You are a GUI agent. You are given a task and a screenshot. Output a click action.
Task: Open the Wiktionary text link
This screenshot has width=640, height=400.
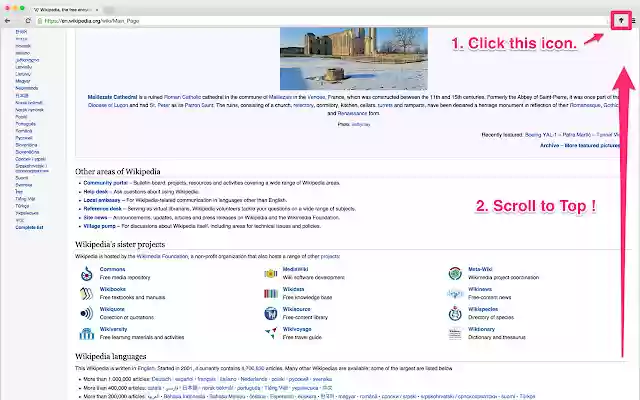pos(481,329)
